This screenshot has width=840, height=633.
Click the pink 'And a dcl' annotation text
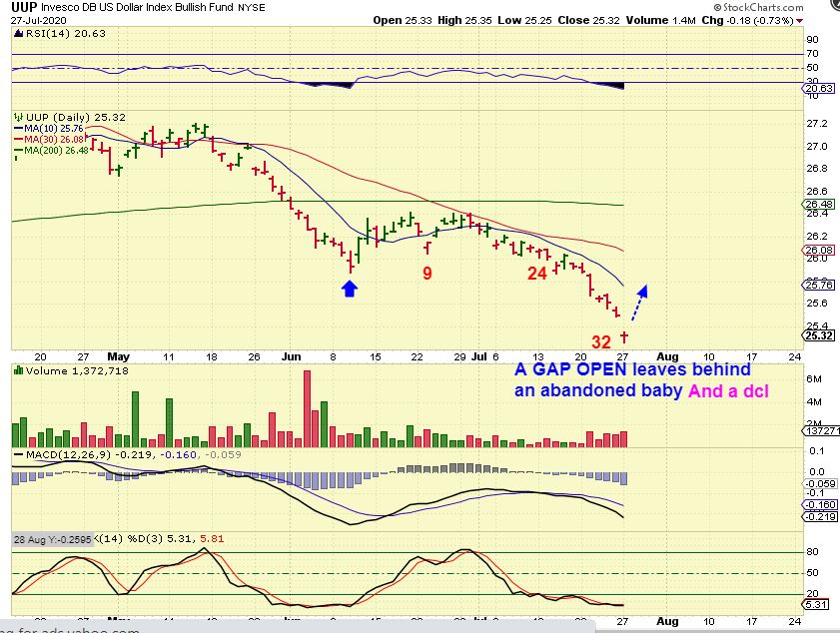click(728, 391)
